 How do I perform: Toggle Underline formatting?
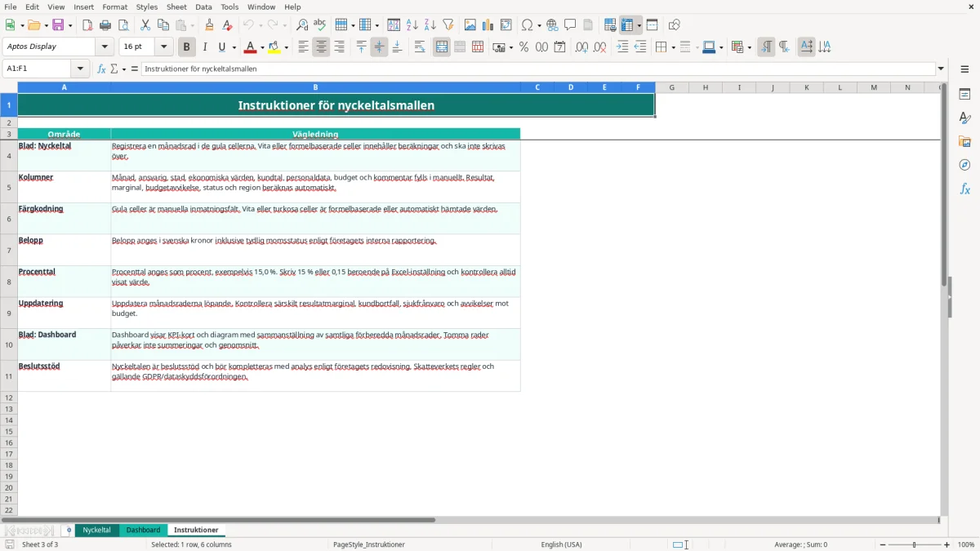pyautogui.click(x=221, y=47)
